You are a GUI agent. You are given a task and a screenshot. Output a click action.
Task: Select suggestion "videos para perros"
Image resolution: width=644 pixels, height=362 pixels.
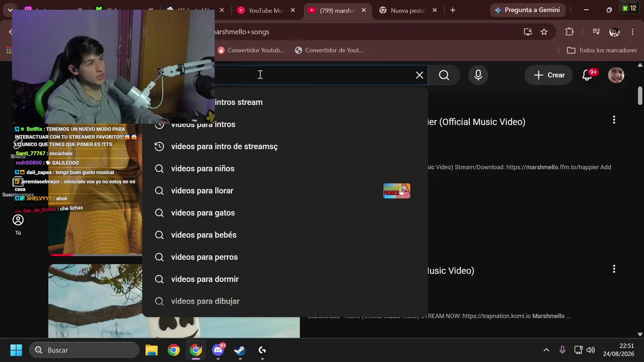tap(285, 257)
